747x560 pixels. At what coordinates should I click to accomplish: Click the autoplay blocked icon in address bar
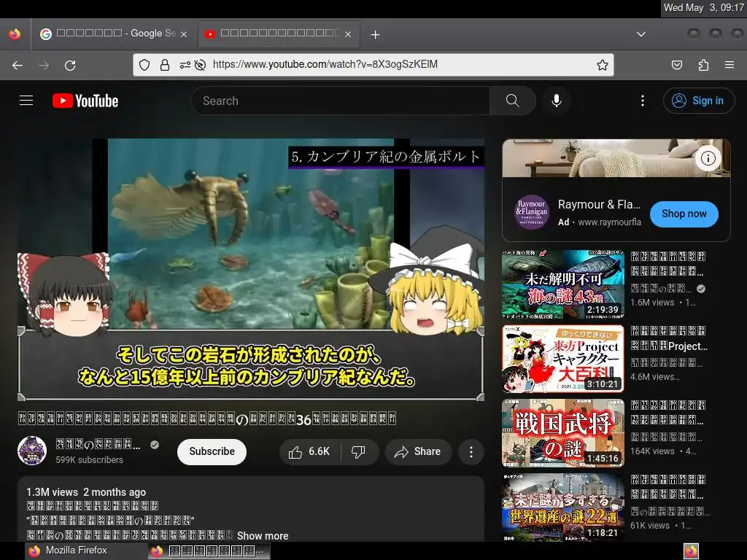(x=201, y=65)
